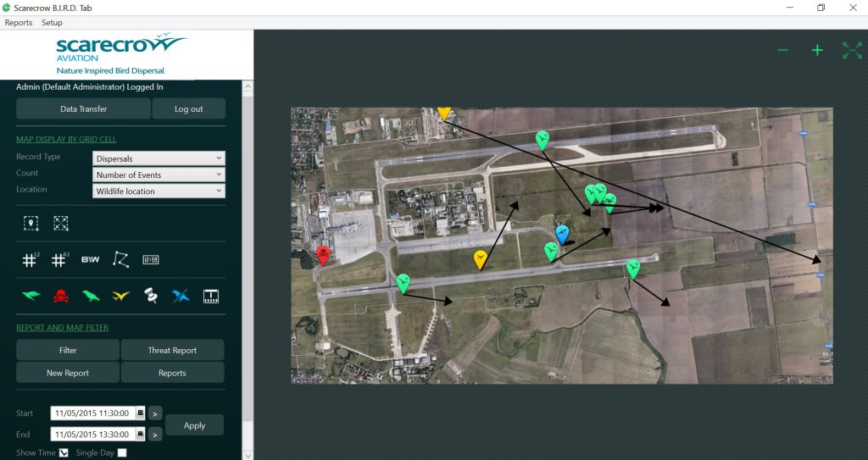Click the crossed-out blue bird icon
868x460 pixels.
[181, 296]
